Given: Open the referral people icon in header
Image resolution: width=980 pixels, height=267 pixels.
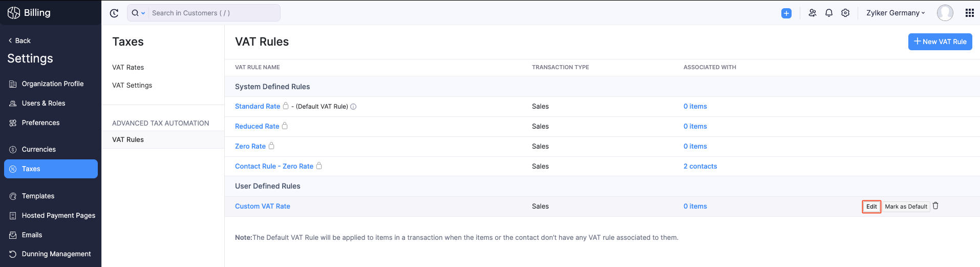Looking at the screenshot, I should pyautogui.click(x=812, y=13).
